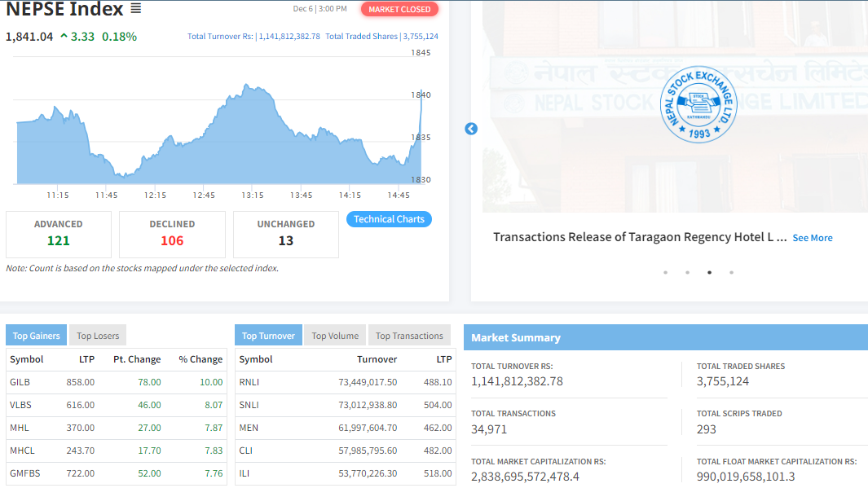868x488 pixels.
Task: Select third active carousel dot
Action: tap(709, 272)
